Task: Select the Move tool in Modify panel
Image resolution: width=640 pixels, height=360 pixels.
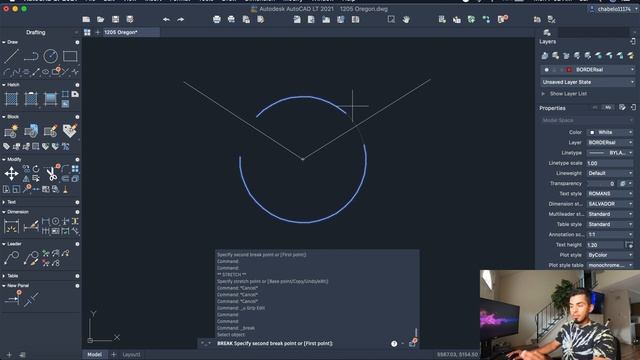Action: [11, 173]
